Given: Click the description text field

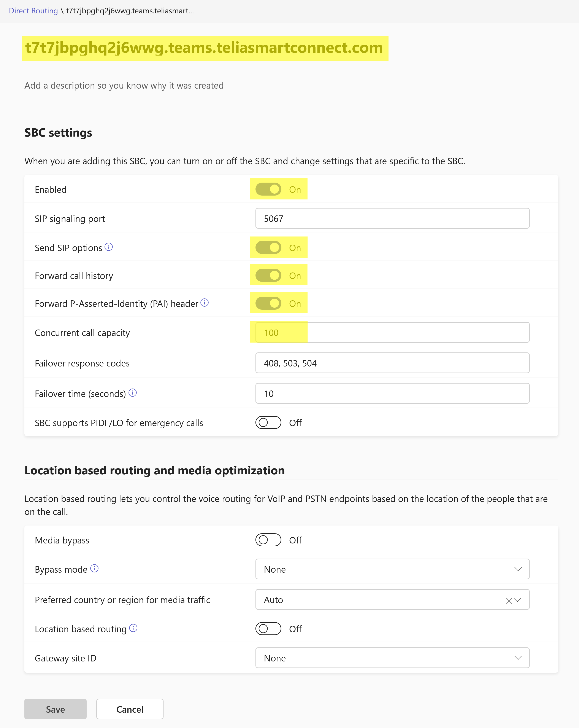Looking at the screenshot, I should click(291, 86).
